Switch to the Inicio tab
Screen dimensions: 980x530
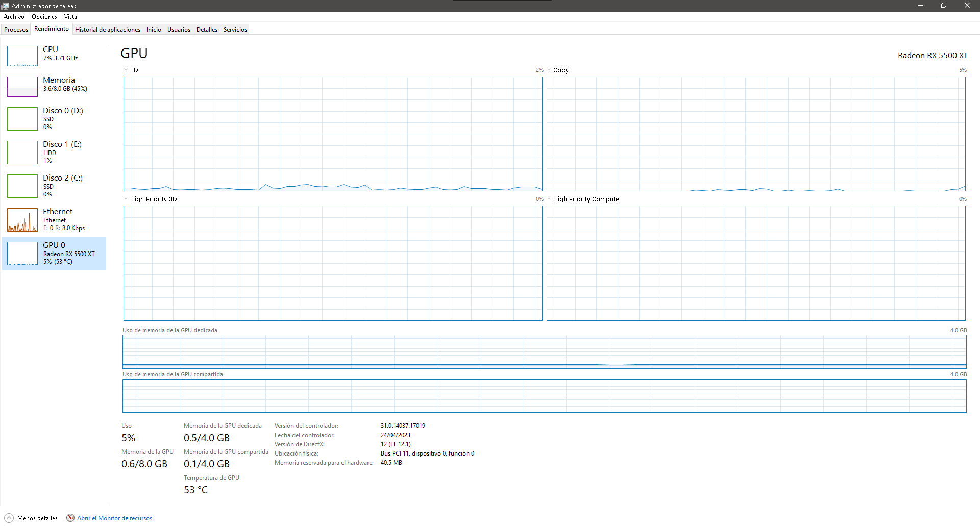click(x=154, y=30)
